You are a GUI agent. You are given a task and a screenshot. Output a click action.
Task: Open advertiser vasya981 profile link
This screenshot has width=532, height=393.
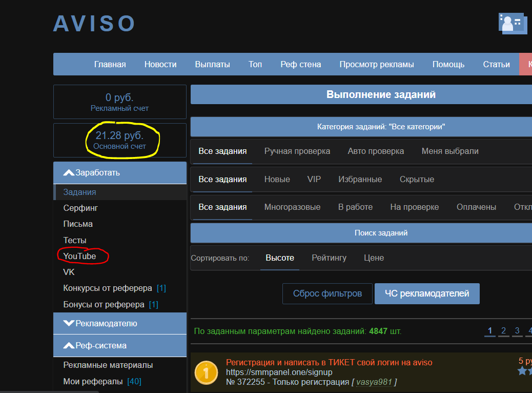point(374,382)
